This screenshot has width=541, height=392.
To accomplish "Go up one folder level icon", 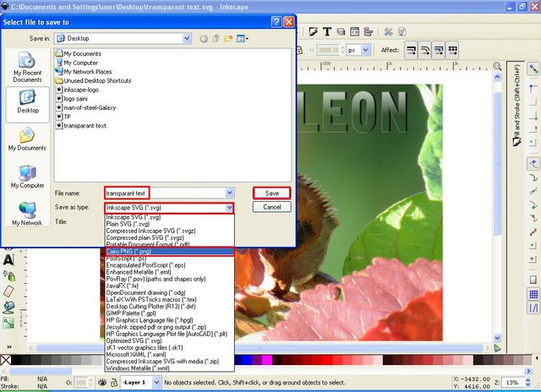I will pyautogui.click(x=216, y=39).
